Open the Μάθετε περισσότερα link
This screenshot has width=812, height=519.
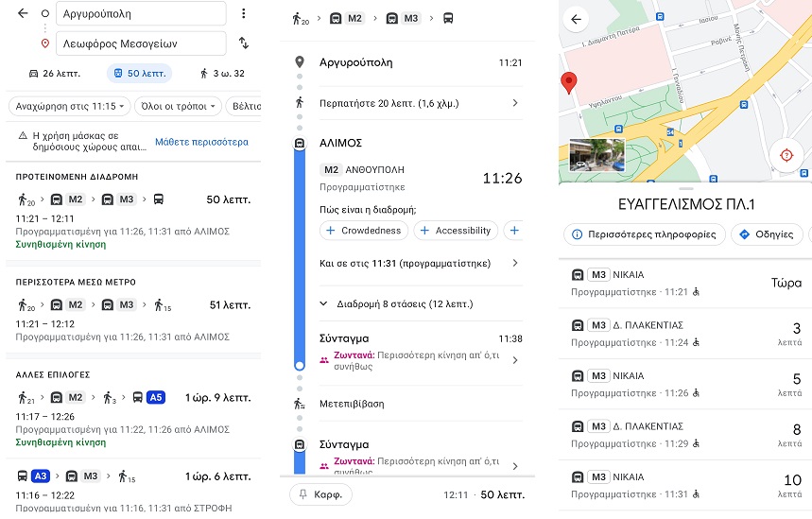click(x=201, y=142)
